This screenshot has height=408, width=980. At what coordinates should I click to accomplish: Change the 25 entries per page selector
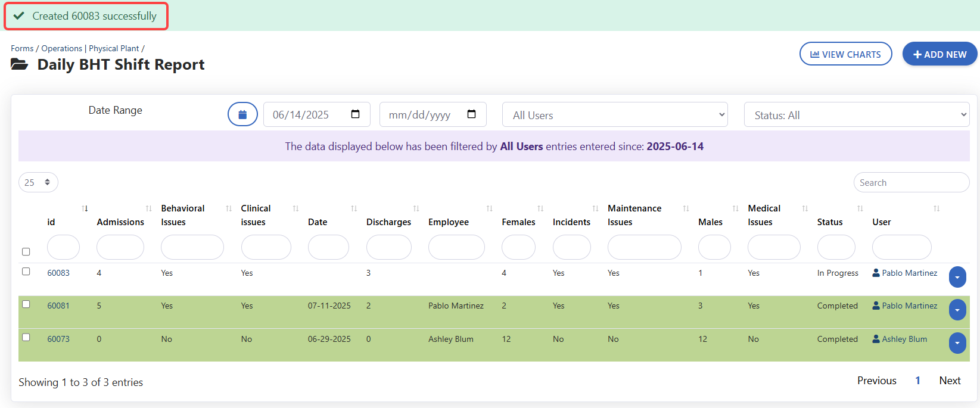(x=38, y=182)
